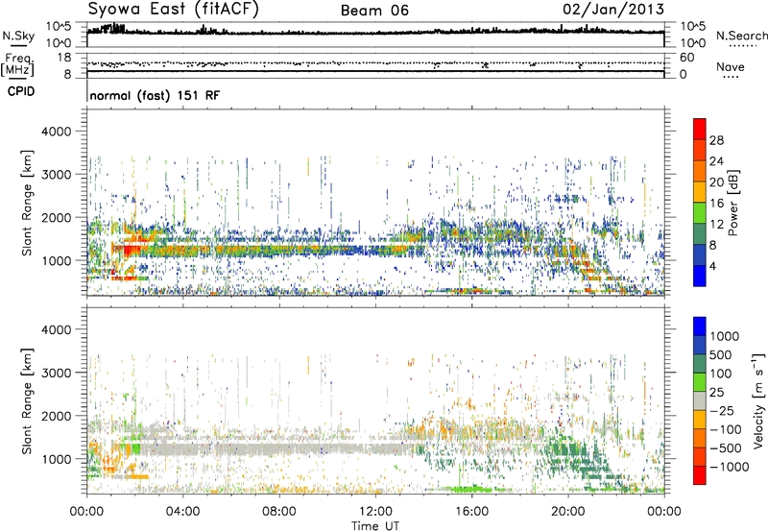The height and width of the screenshot is (532, 768).
Task: Click the velocity colorbar value 1000
Action: pos(725,336)
